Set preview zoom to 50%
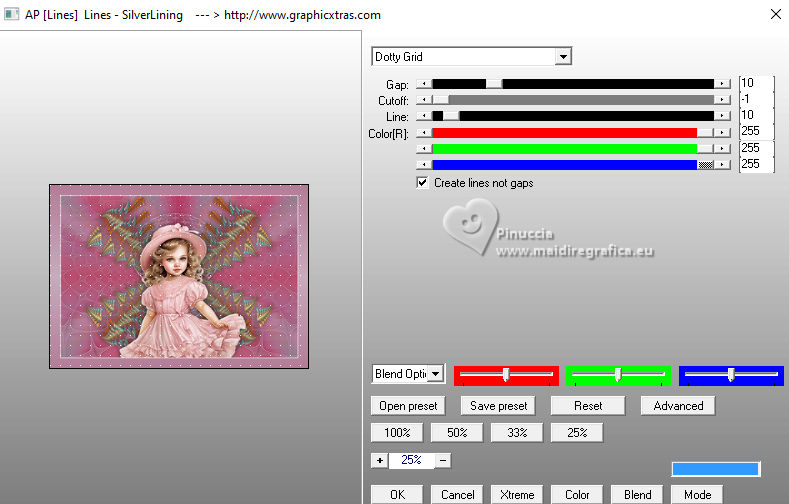The height and width of the screenshot is (504, 789). click(x=457, y=433)
